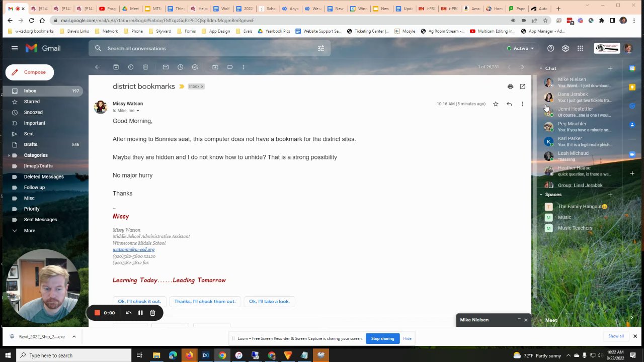The width and height of the screenshot is (644, 362).
Task: Send smart reply 'Ok, I'll take a look.'
Action: (269, 302)
